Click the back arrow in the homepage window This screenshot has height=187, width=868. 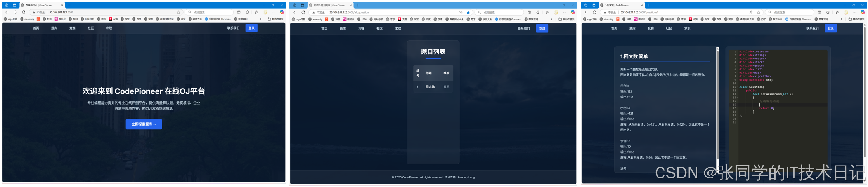point(7,12)
